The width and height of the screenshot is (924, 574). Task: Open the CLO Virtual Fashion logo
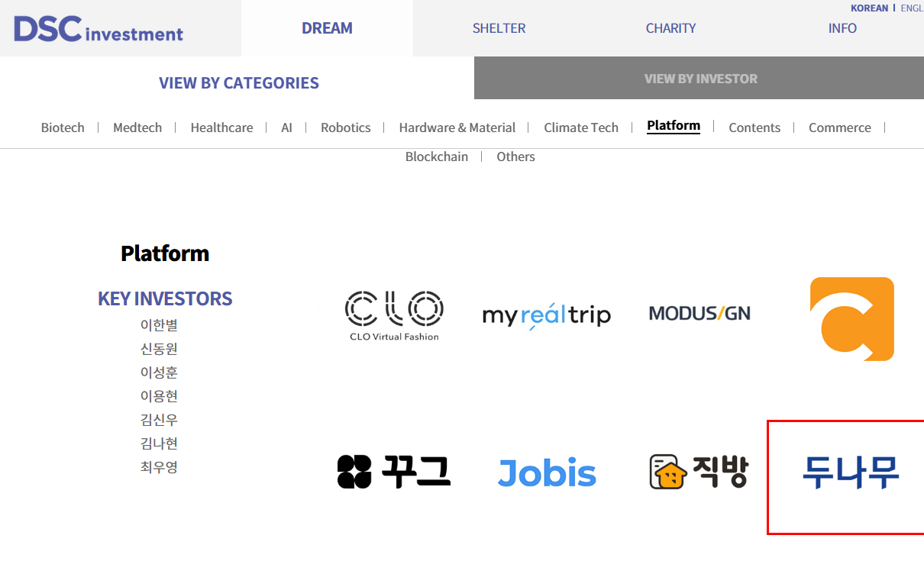coord(394,315)
